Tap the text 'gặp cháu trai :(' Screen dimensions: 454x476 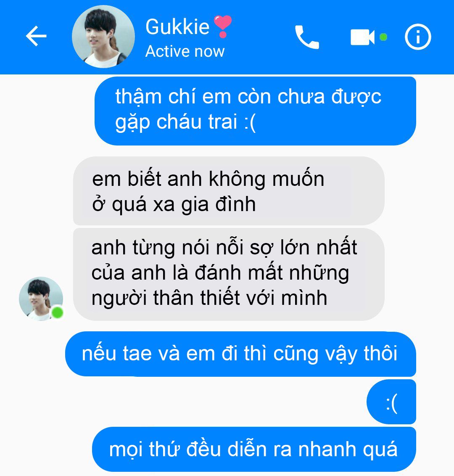[185, 122]
